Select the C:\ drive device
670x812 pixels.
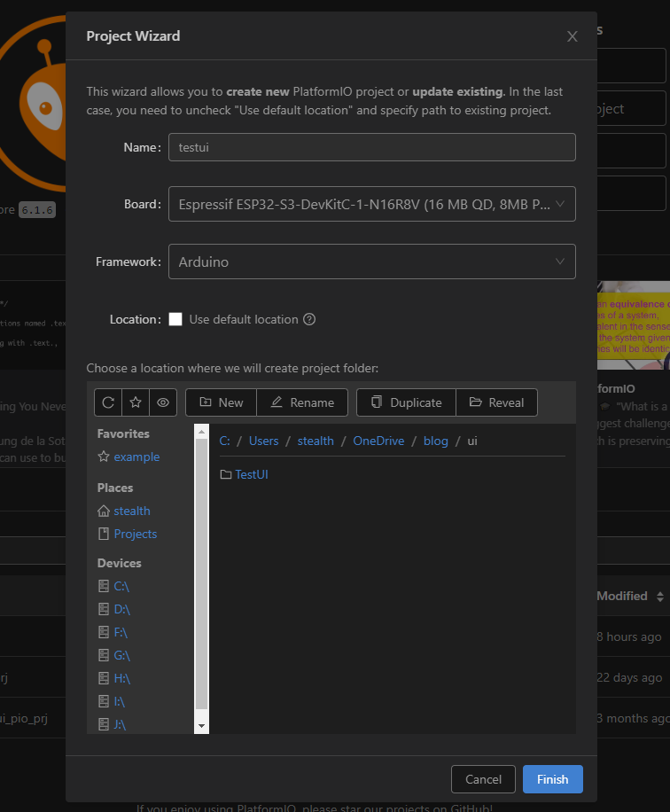121,586
